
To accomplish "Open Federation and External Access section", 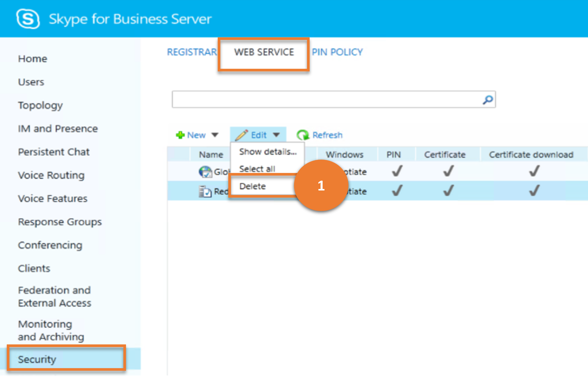I will tap(55, 297).
